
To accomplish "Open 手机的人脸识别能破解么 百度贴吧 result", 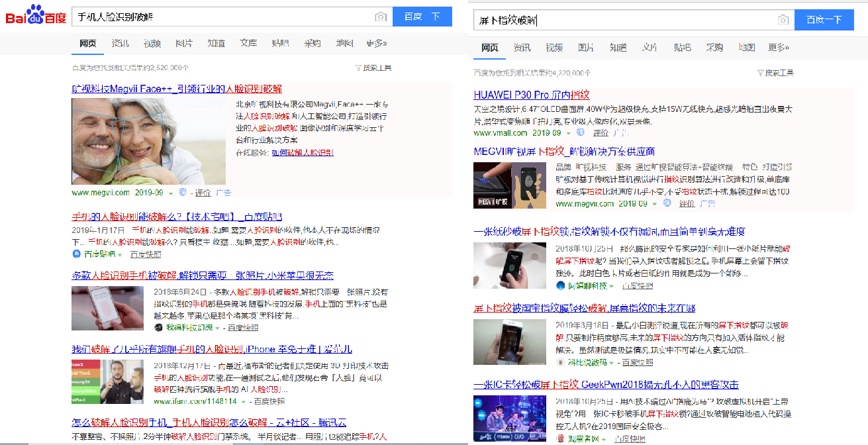I will tap(177, 217).
